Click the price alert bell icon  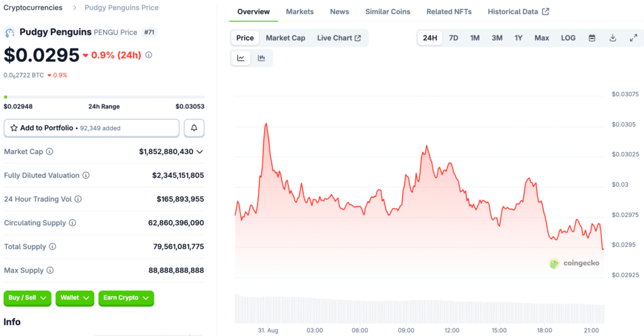194,128
